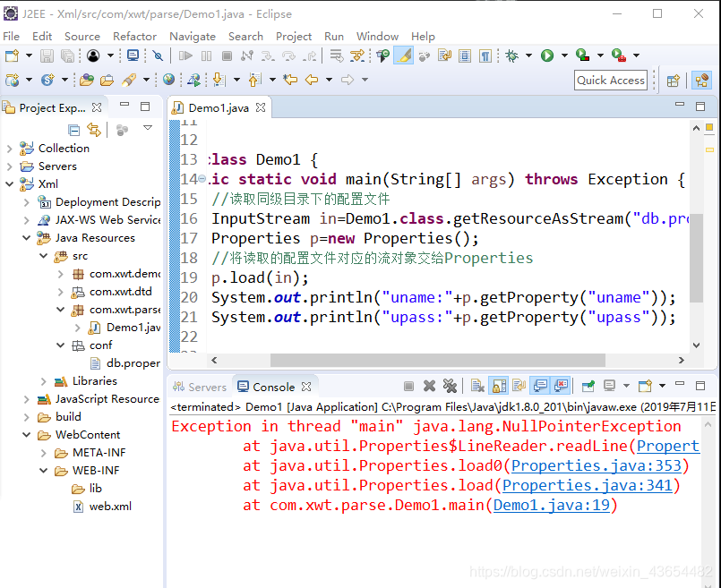
Task: Select db.properties file in the tree
Action: (124, 363)
